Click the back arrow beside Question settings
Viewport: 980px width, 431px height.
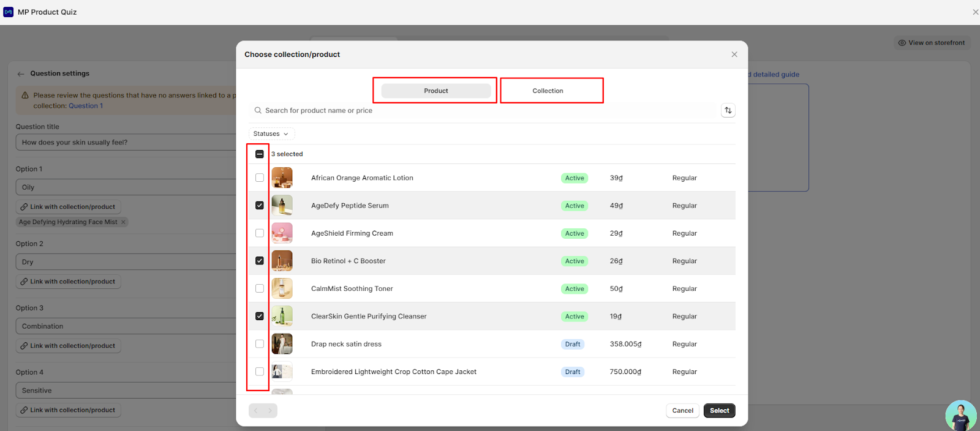pos(21,74)
